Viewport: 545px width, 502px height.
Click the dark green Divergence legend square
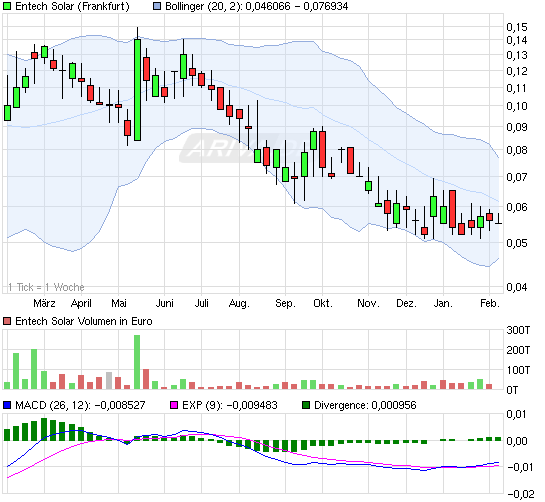(x=306, y=405)
